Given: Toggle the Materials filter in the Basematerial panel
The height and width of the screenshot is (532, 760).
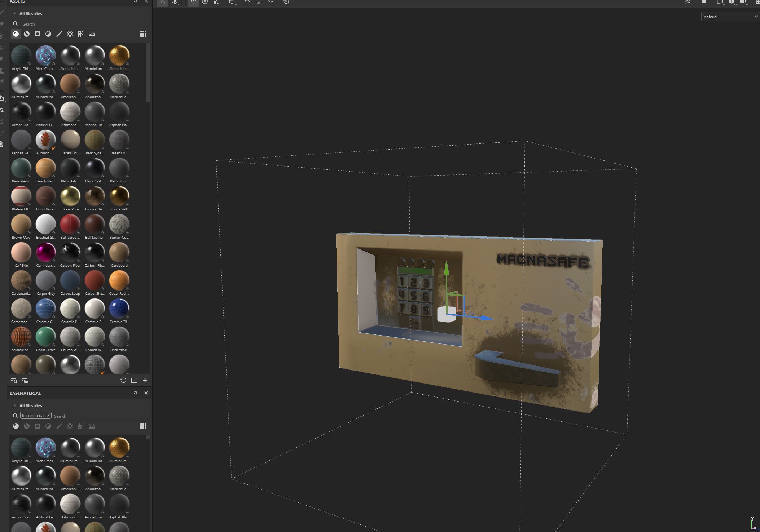Looking at the screenshot, I should point(16,426).
